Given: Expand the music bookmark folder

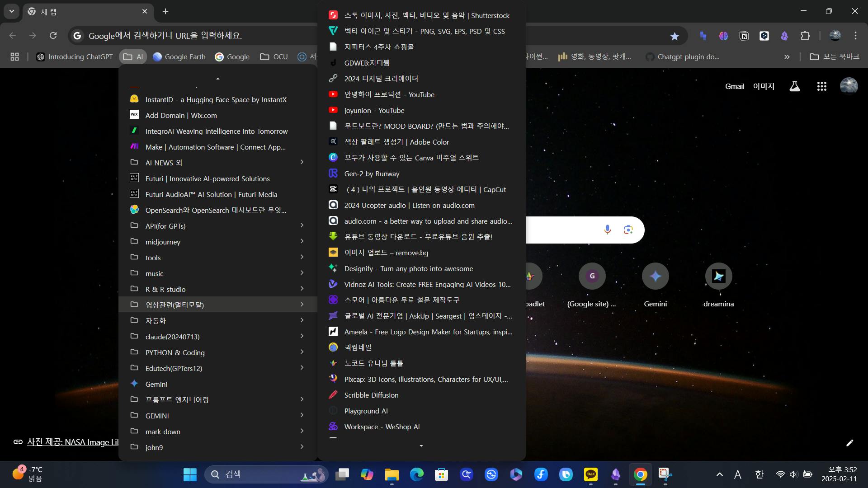Looking at the screenshot, I should point(218,273).
